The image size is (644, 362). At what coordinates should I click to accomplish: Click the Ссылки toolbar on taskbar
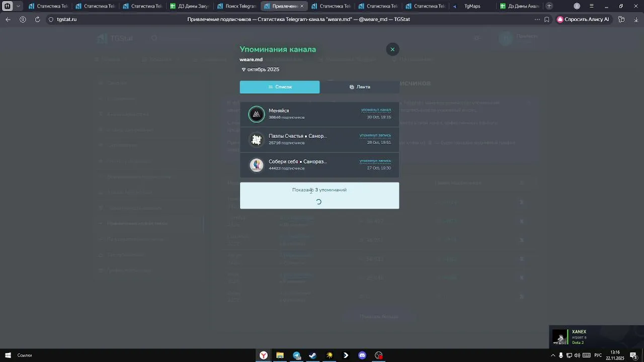tap(25, 355)
